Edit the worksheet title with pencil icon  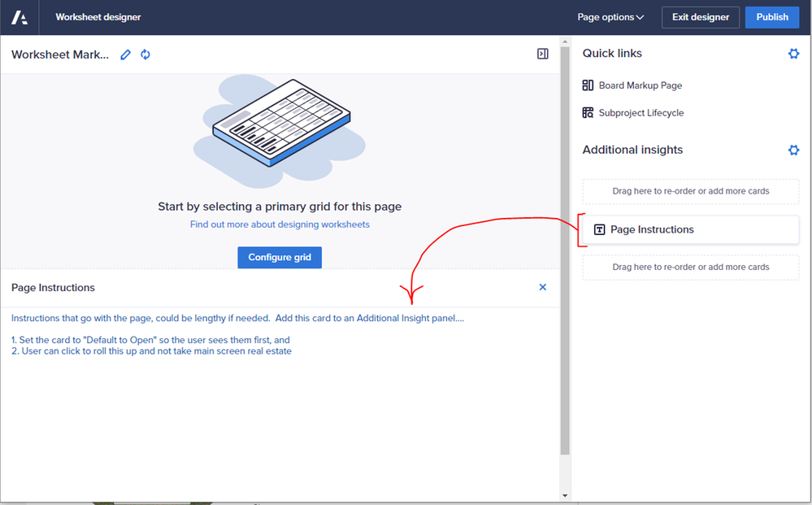click(x=125, y=54)
